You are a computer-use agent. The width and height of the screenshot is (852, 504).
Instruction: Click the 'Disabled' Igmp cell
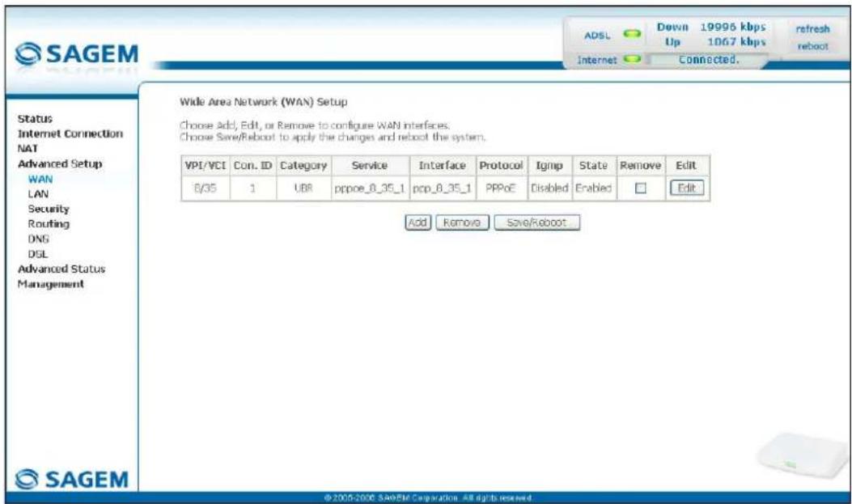tap(549, 188)
